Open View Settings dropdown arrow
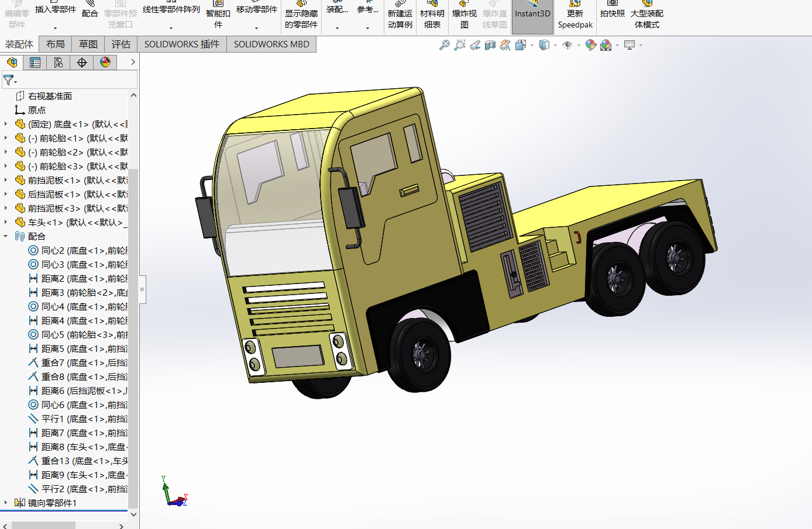Image resolution: width=812 pixels, height=529 pixels. [641, 45]
